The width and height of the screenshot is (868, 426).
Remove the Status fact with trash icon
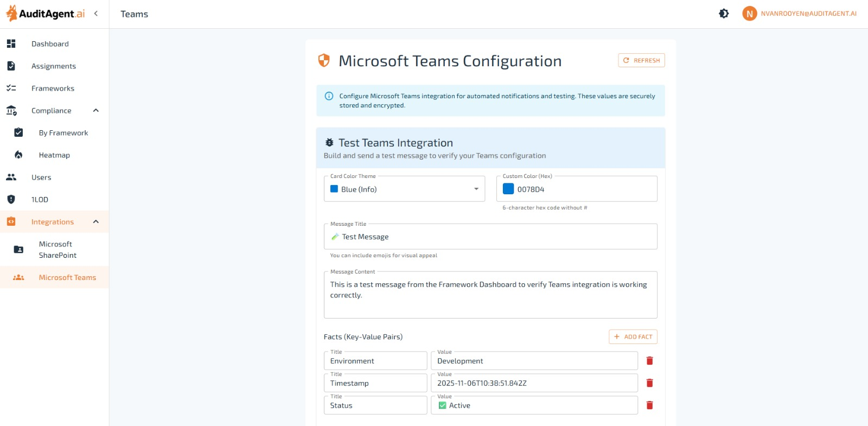coord(649,405)
